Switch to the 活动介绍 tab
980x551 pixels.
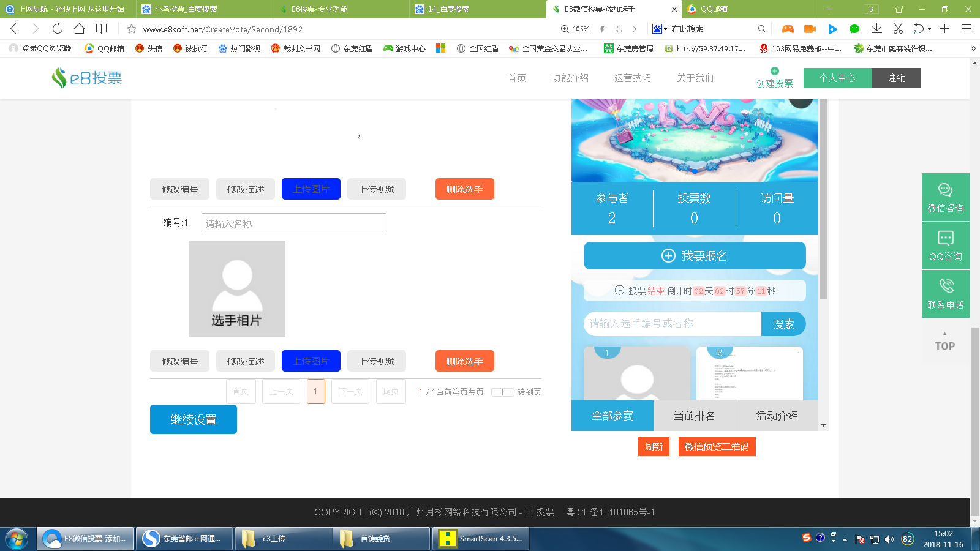pos(777,416)
